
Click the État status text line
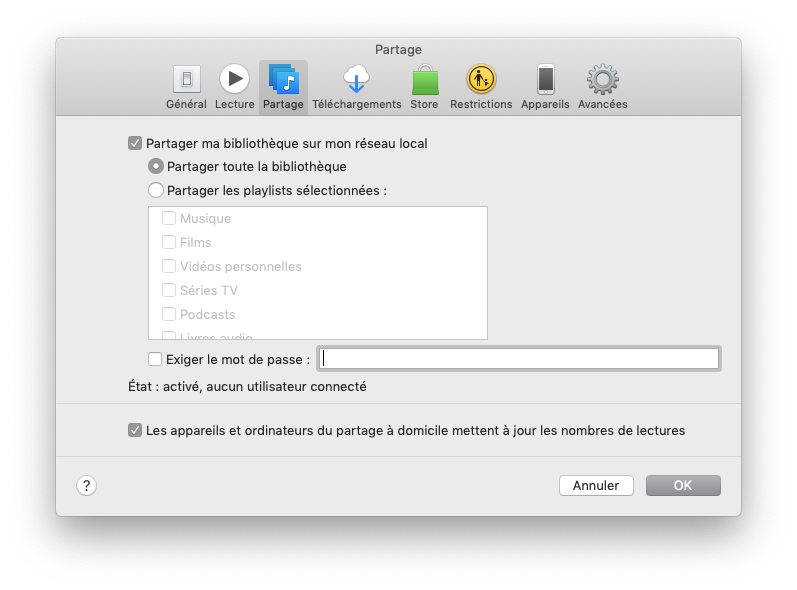247,387
